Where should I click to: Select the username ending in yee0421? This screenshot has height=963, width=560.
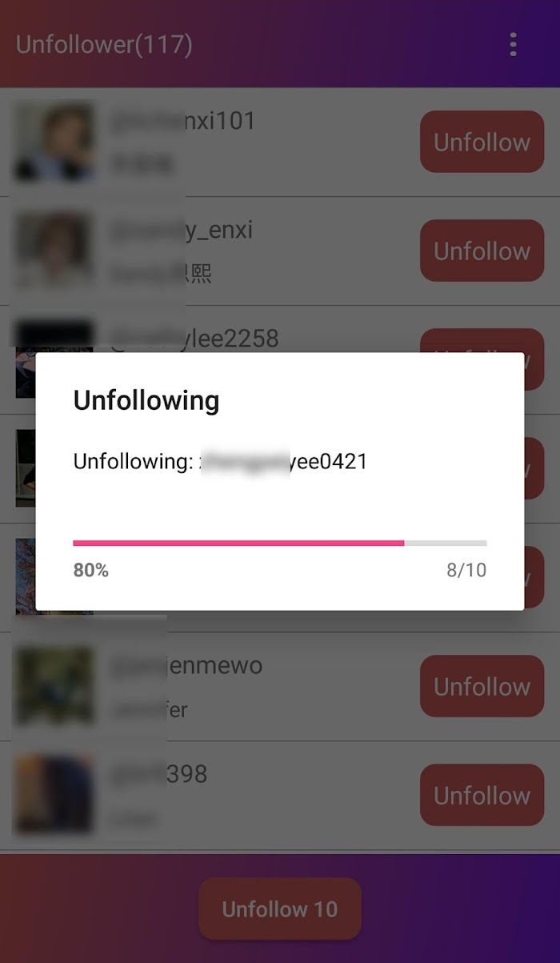coord(283,461)
